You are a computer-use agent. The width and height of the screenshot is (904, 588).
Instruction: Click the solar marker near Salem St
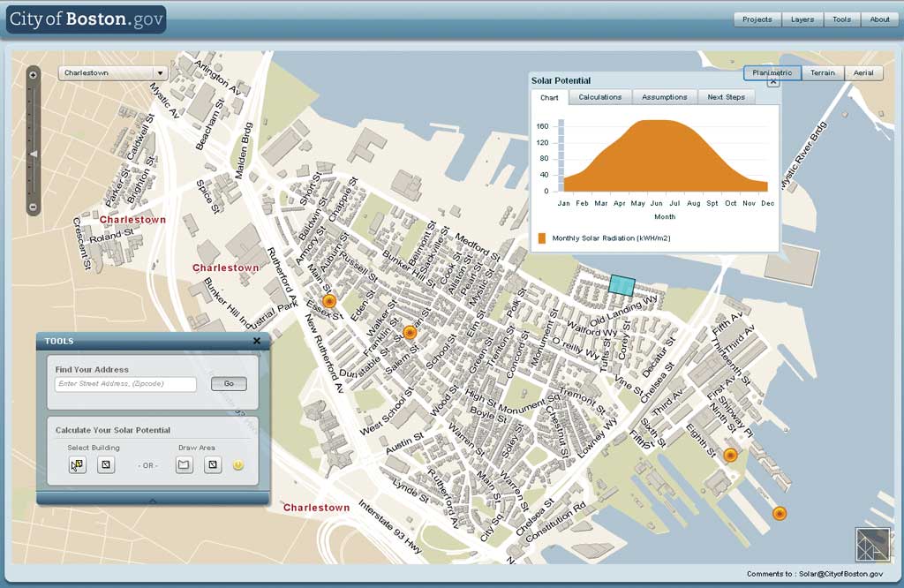410,332
